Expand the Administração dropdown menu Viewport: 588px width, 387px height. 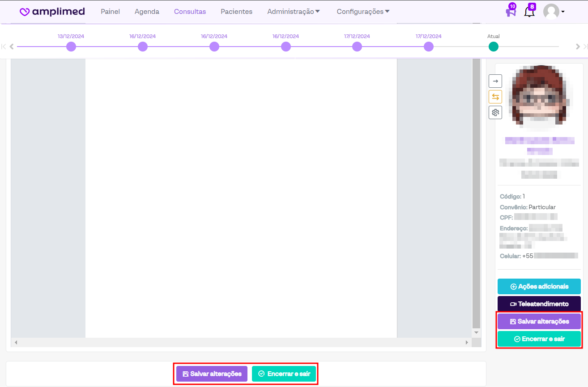coord(294,12)
